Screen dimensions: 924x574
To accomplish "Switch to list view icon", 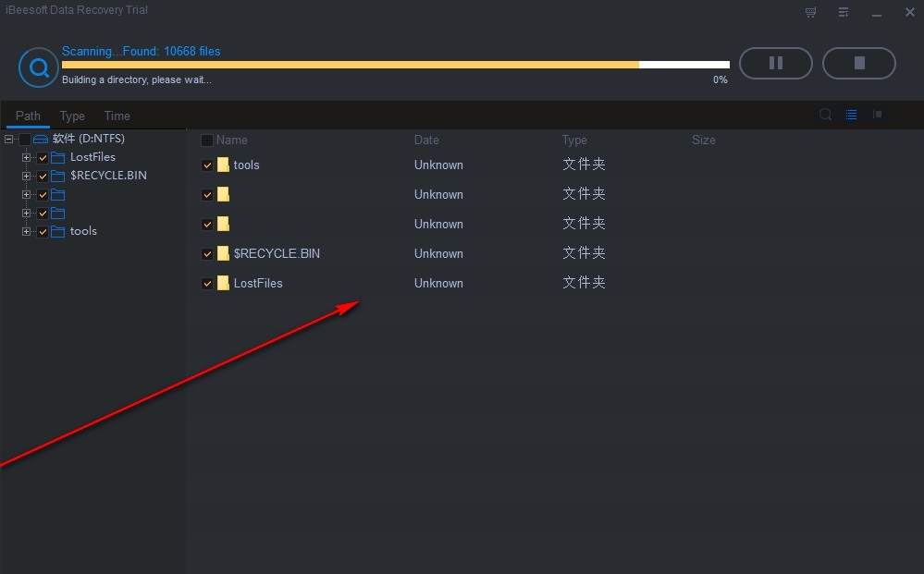I will (852, 115).
